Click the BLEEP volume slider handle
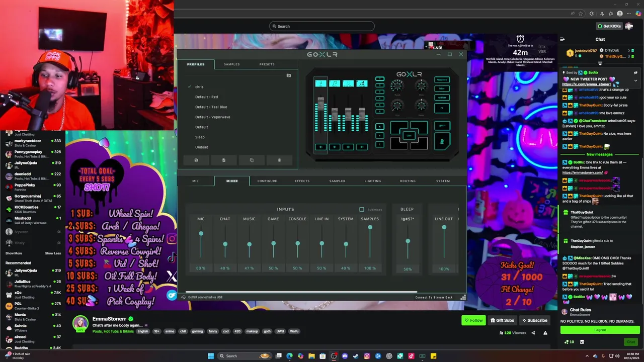 pos(408,241)
